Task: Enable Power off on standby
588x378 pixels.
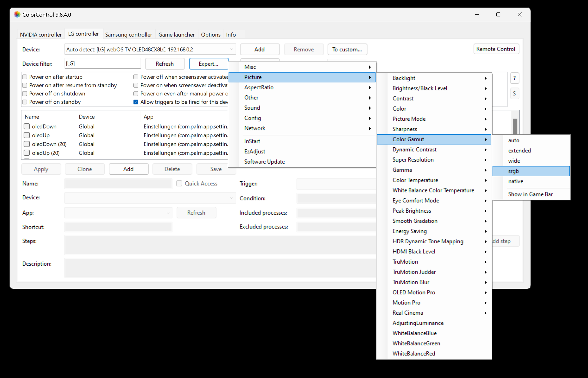Action: (x=25, y=102)
